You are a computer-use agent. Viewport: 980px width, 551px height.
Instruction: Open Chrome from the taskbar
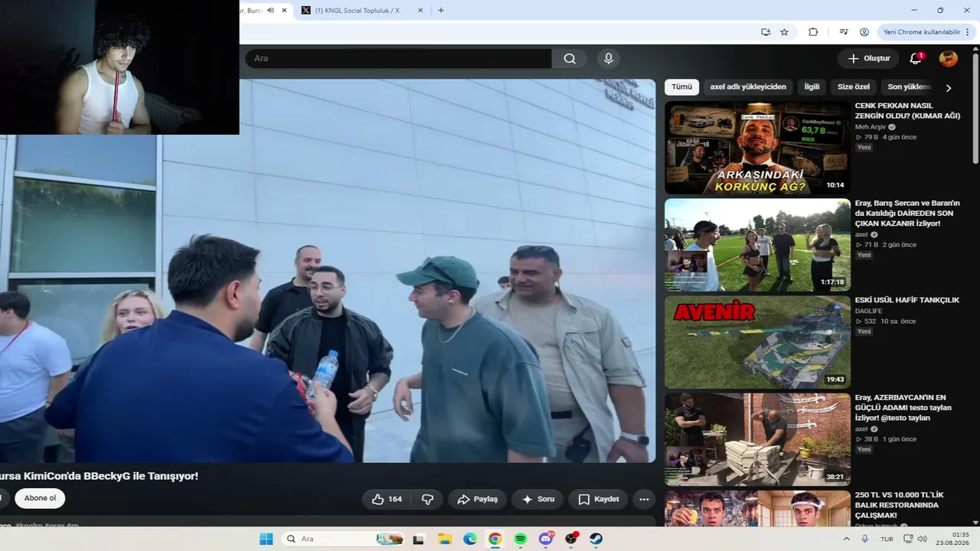tap(495, 539)
